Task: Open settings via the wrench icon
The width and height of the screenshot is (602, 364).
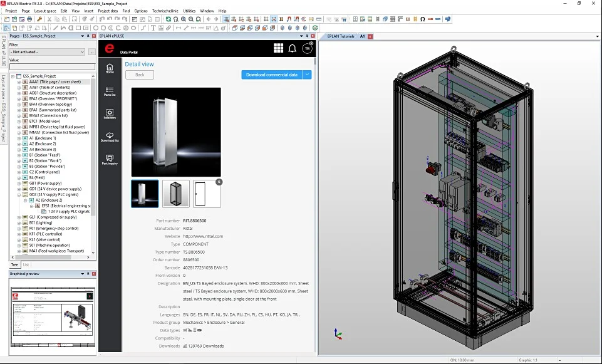Action: pyautogui.click(x=39, y=19)
